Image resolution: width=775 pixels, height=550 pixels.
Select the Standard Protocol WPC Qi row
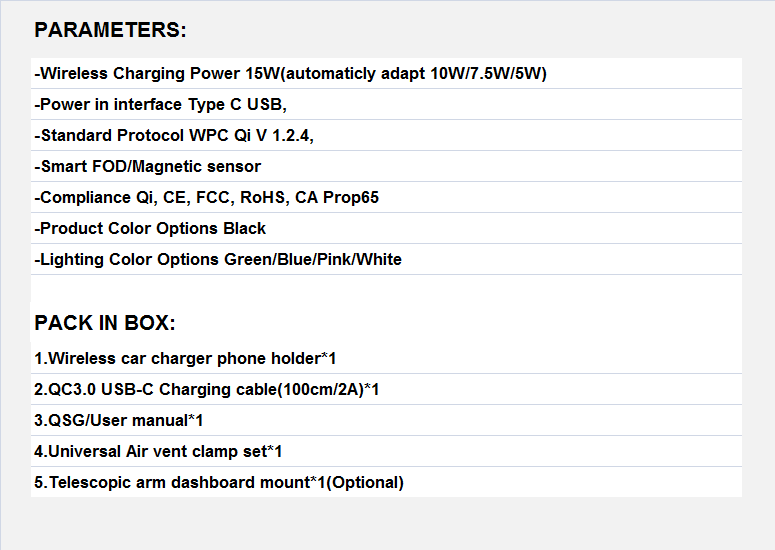pos(386,135)
